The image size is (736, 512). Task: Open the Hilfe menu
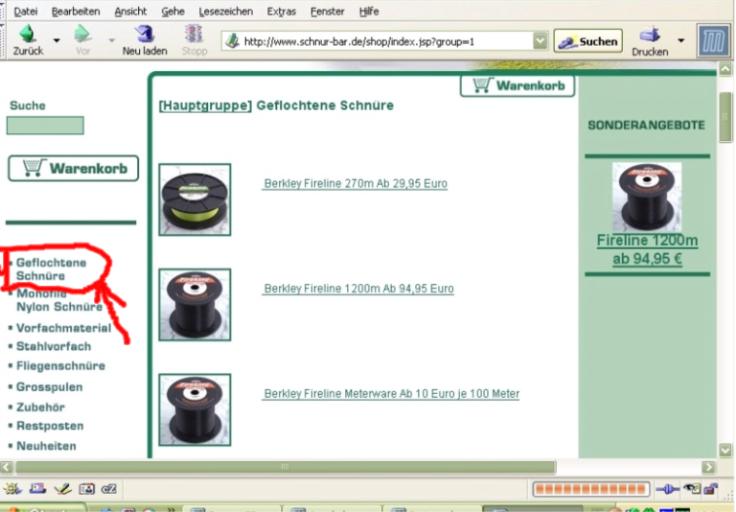[369, 11]
